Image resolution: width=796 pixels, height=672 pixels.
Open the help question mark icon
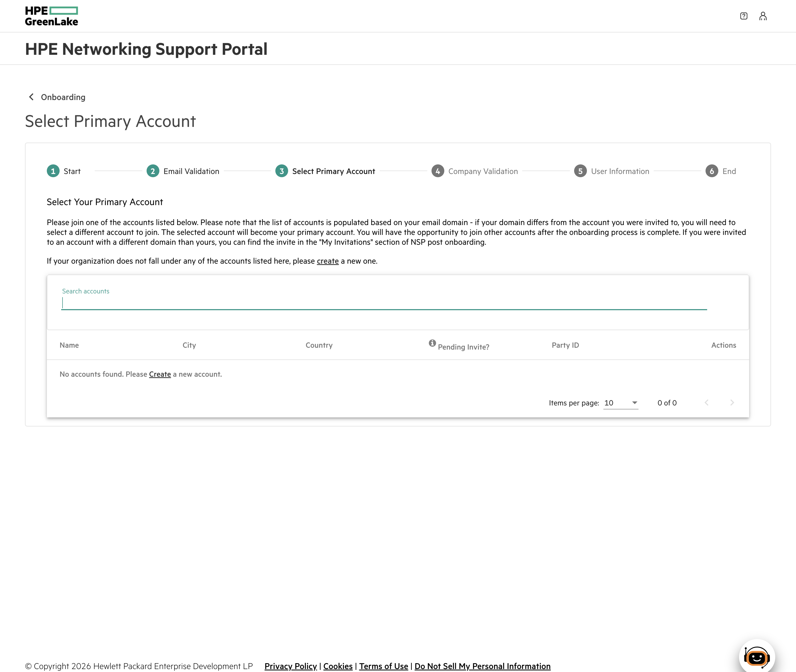(x=743, y=16)
